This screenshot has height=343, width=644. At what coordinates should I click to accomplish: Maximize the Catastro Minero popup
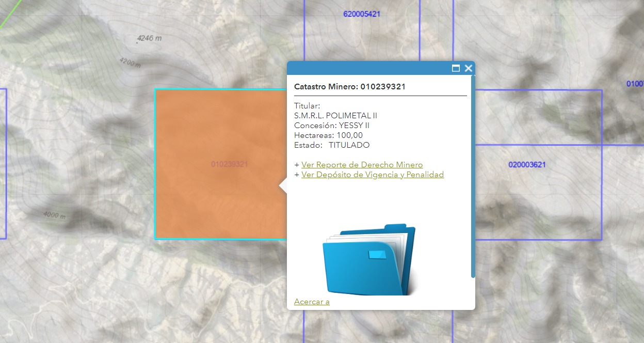pyautogui.click(x=456, y=68)
